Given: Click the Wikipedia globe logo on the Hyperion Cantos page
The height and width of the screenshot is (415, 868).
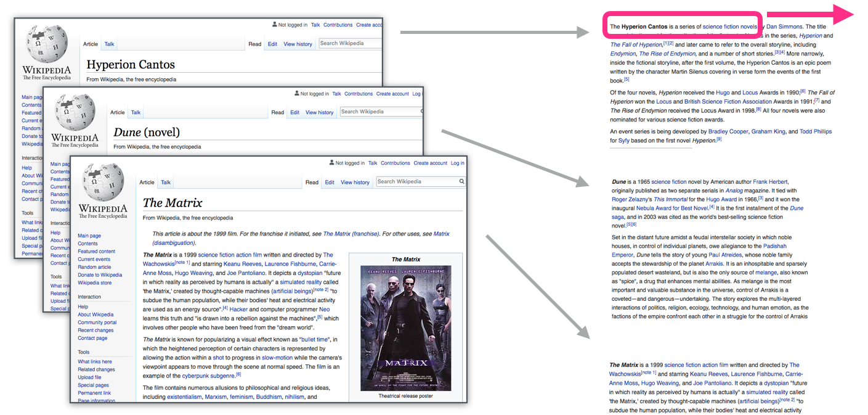Looking at the screenshot, I should click(x=47, y=45).
